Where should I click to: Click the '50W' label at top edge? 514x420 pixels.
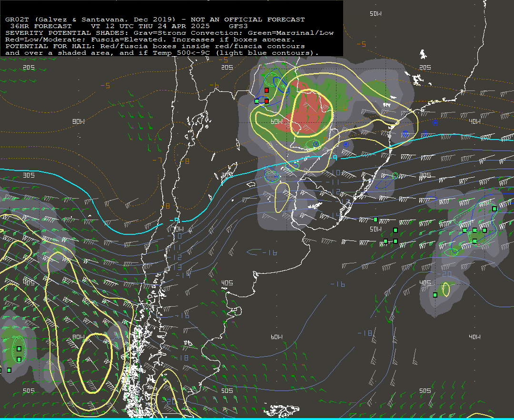376,14
